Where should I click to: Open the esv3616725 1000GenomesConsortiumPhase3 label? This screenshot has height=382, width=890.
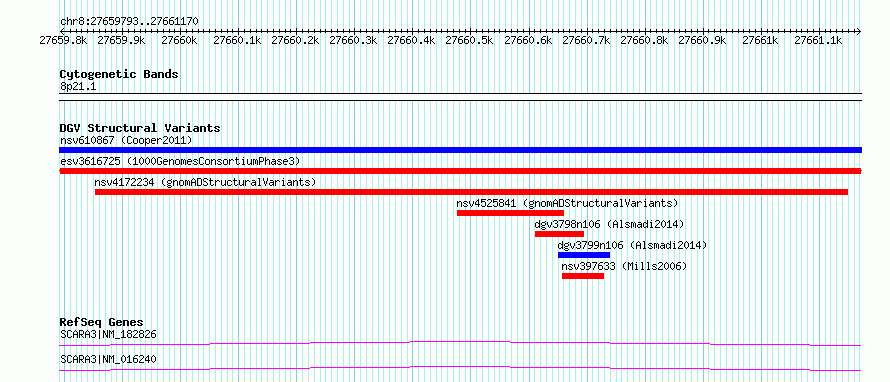(180, 161)
